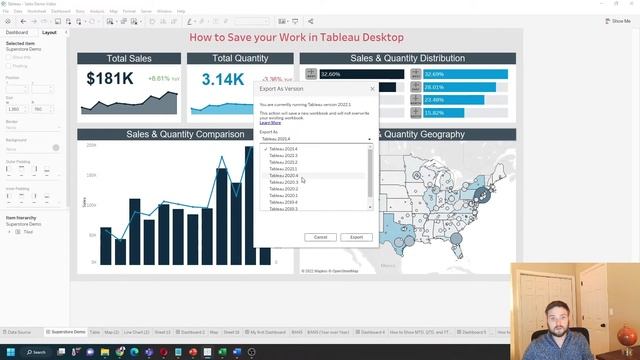
Task: Click the 32.60% dark bar in distribution
Action: click(x=362, y=74)
